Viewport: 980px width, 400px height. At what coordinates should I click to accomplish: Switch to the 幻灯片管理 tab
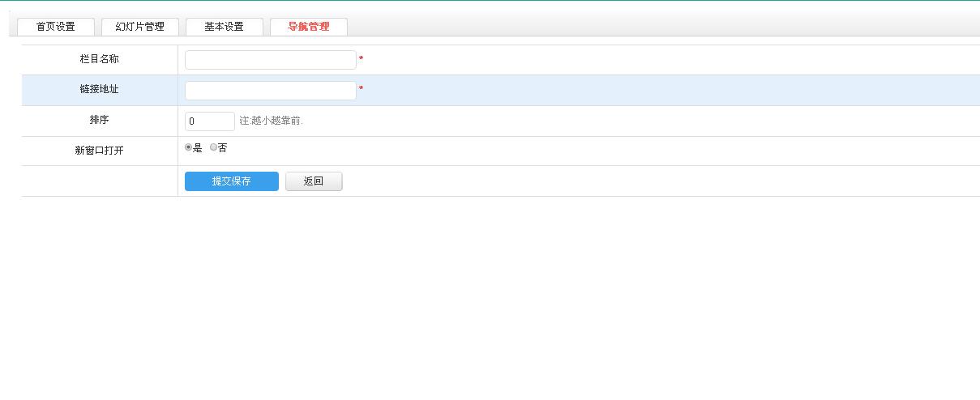140,27
